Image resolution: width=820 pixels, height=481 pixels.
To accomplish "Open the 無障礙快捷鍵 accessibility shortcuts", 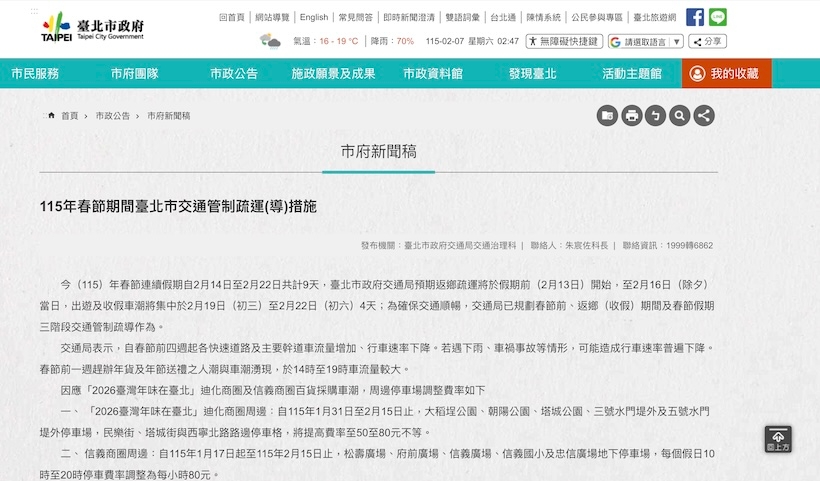I will [x=564, y=41].
